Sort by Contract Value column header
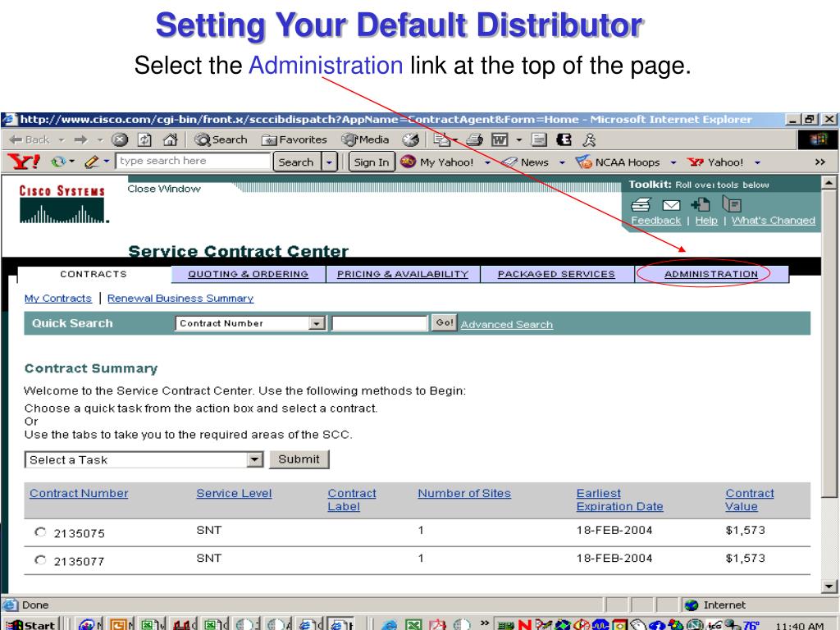840x630 pixels. pyautogui.click(x=750, y=500)
